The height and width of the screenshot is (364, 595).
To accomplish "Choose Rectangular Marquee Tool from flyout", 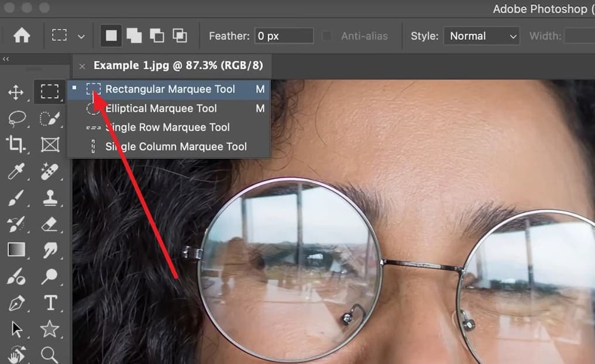I will click(x=169, y=89).
